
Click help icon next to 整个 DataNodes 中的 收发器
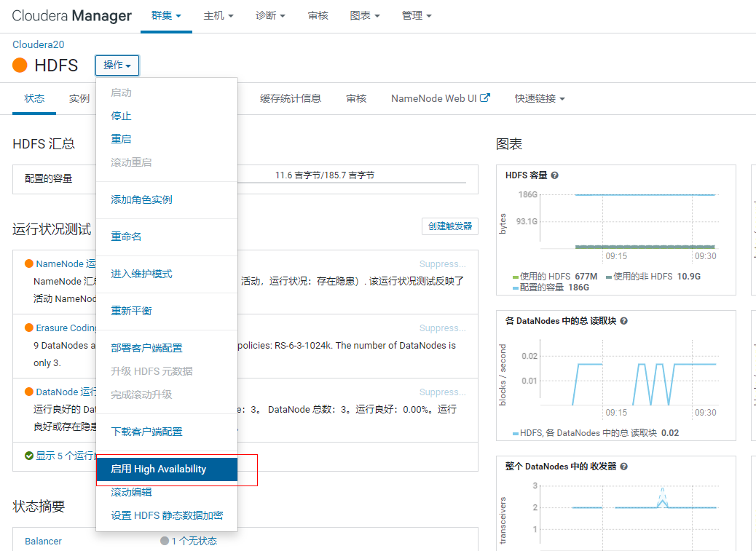(x=623, y=467)
